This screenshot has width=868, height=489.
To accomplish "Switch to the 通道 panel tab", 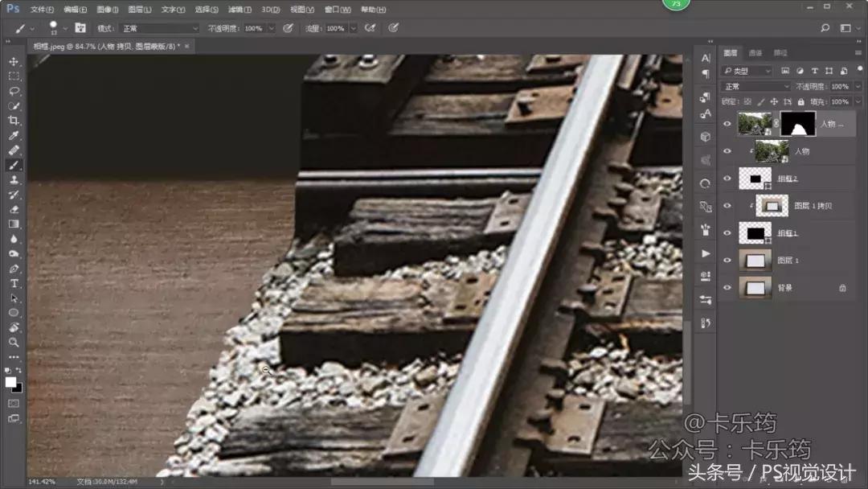I will (x=755, y=53).
